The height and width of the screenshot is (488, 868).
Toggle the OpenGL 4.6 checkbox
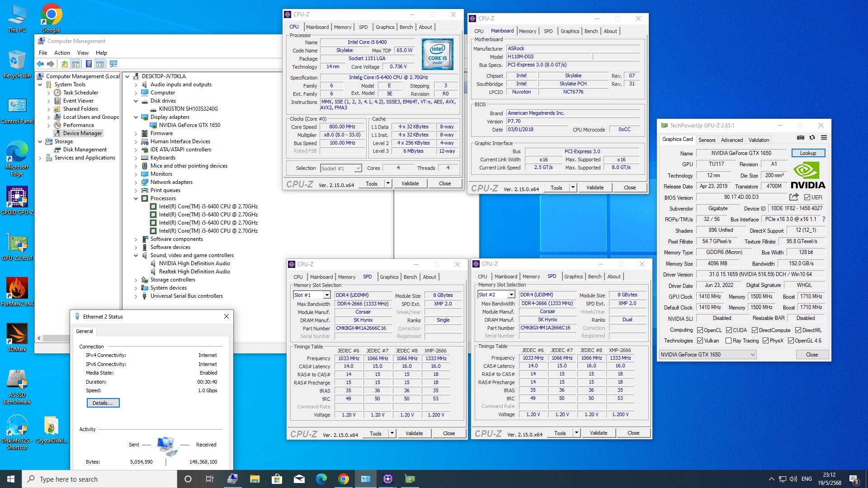pos(791,341)
